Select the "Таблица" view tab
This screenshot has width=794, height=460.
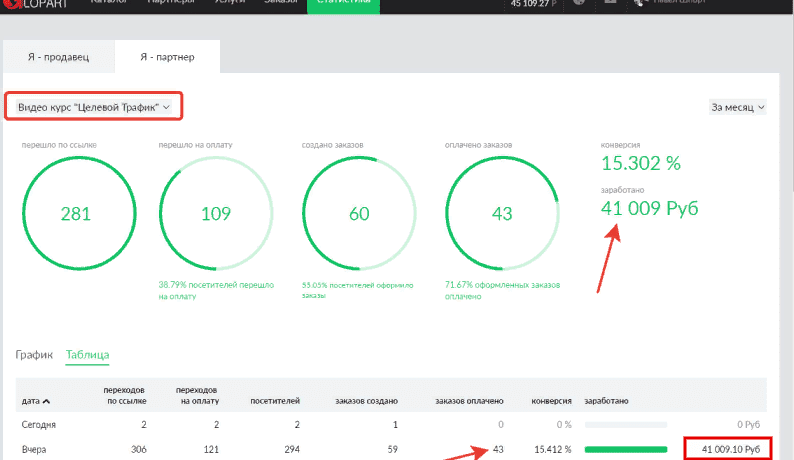point(88,355)
